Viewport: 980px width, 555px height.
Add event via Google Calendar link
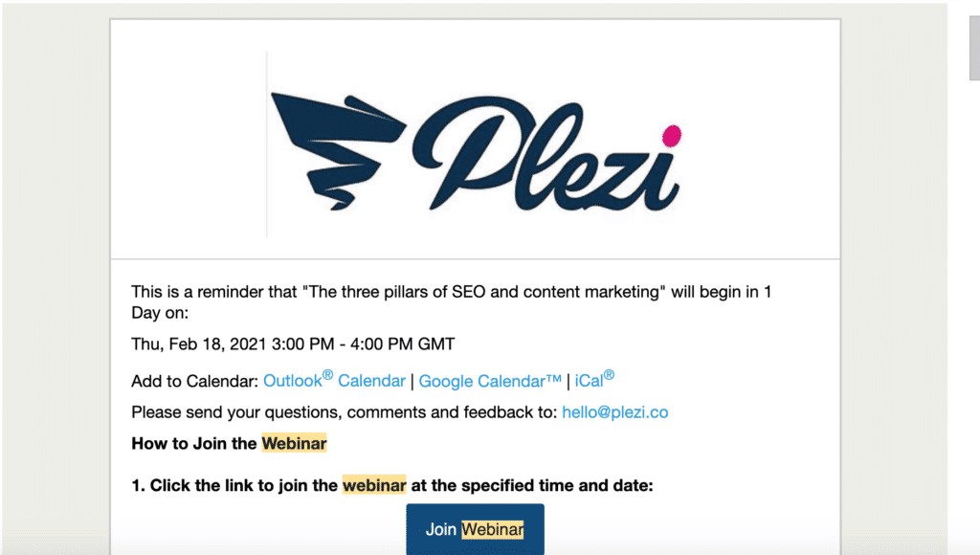490,381
